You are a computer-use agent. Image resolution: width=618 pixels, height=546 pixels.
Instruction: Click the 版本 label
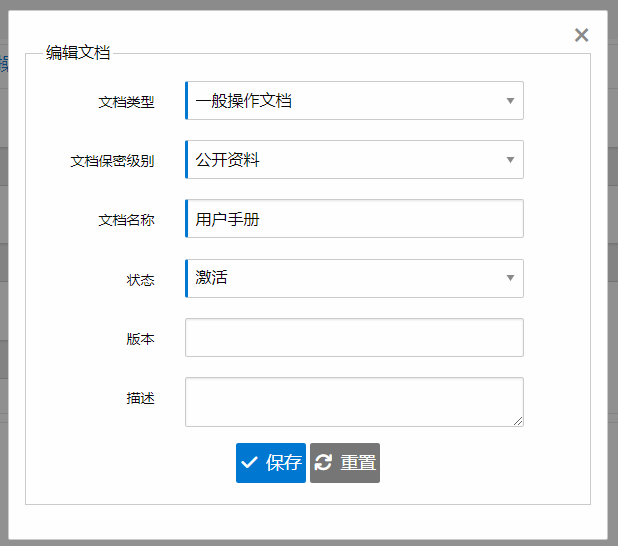(x=140, y=339)
